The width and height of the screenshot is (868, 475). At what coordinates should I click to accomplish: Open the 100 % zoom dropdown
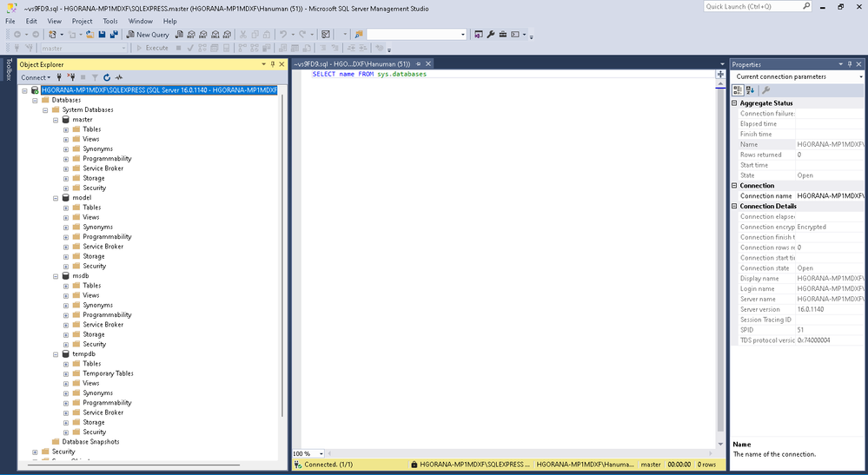click(x=321, y=454)
